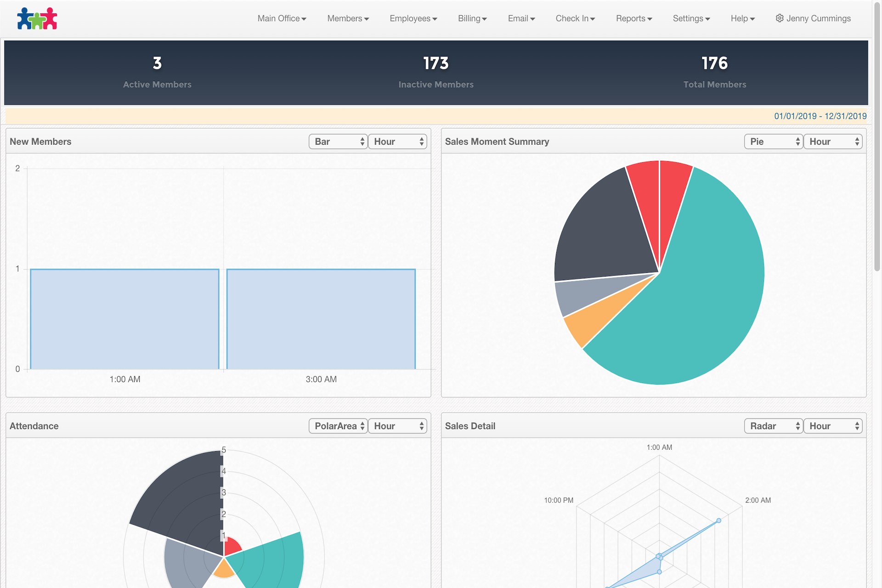882x588 pixels.
Task: Open the New Members chart type dropdown (Bar)
Action: pyautogui.click(x=338, y=141)
